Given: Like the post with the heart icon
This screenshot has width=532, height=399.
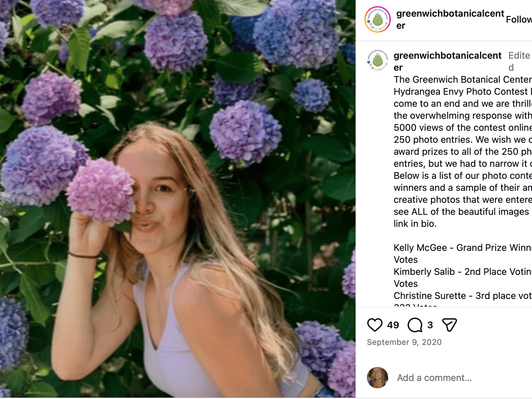Looking at the screenshot, I should point(375,325).
